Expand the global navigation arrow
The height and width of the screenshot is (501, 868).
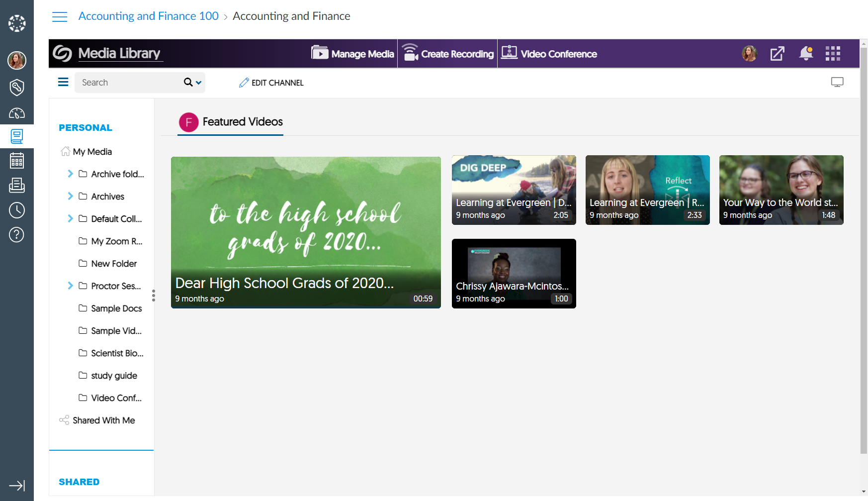click(17, 486)
